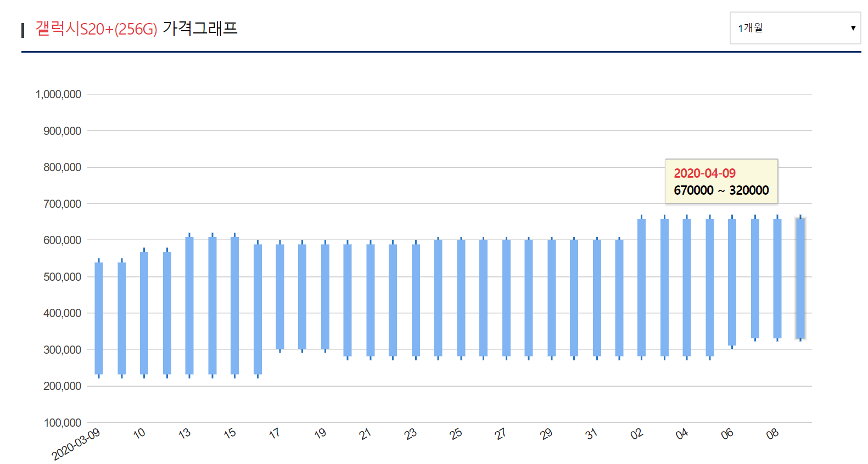Open the 1개월 period dropdown

[x=795, y=28]
